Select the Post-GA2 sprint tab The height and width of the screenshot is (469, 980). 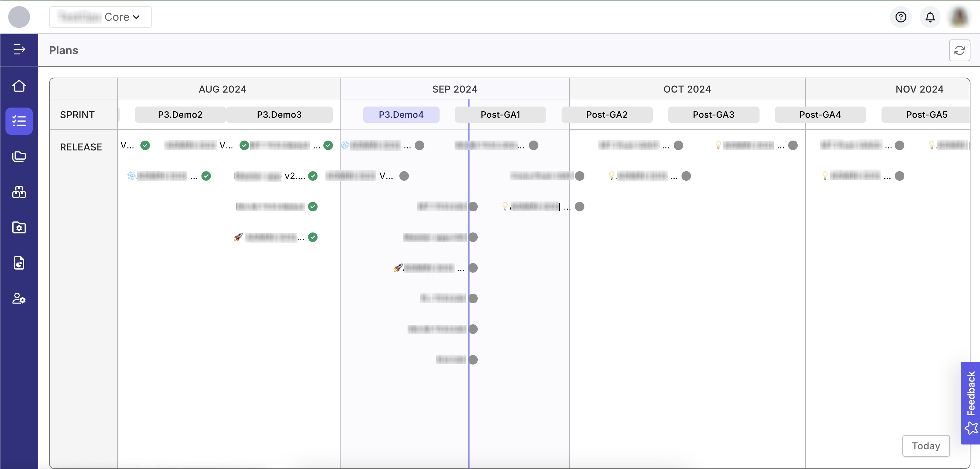click(607, 114)
